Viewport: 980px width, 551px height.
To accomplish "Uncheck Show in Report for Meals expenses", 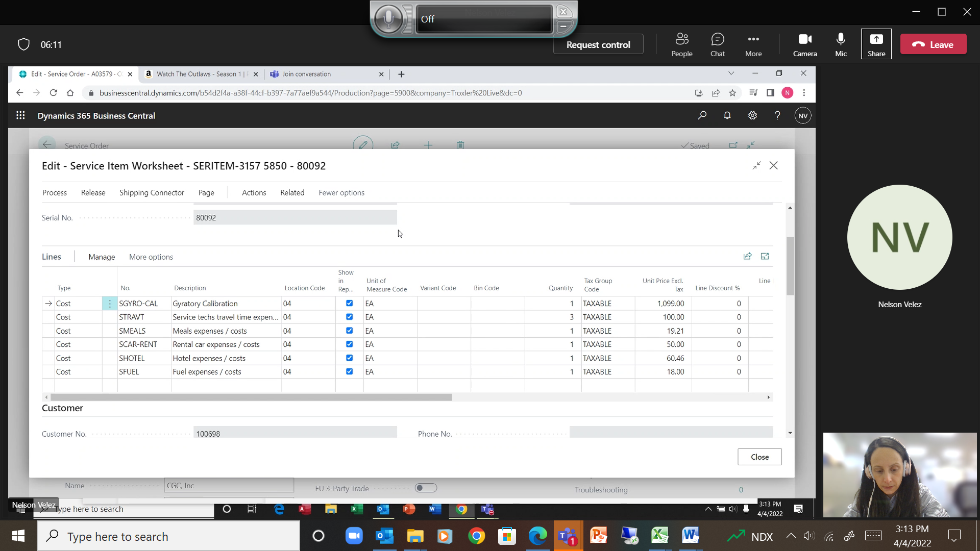I will coord(350,331).
